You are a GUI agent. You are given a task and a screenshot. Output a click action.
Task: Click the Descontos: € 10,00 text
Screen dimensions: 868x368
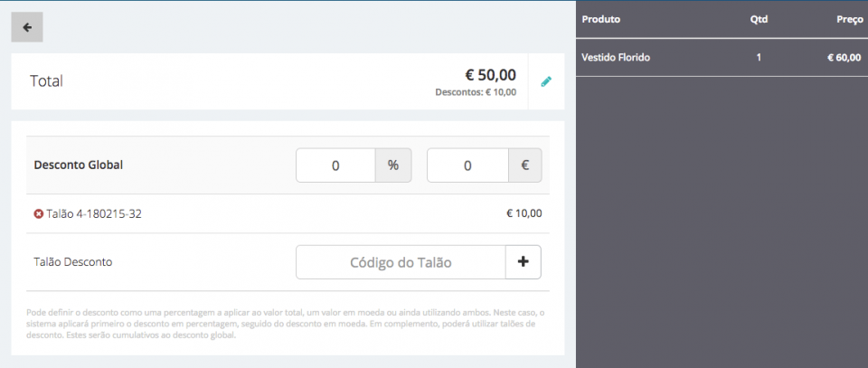coord(476,92)
